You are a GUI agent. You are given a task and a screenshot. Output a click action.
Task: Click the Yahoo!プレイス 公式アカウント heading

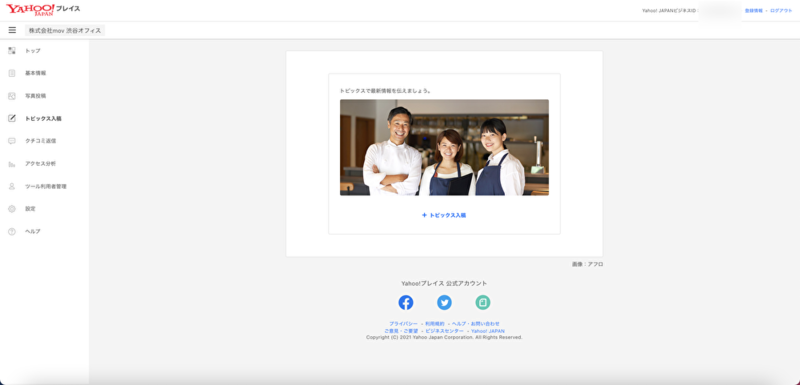(444, 284)
